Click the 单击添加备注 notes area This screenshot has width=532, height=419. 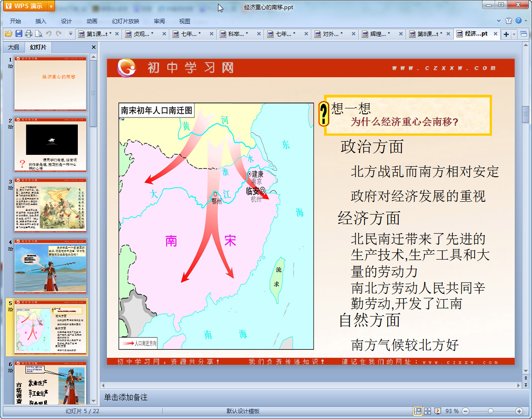(126, 397)
